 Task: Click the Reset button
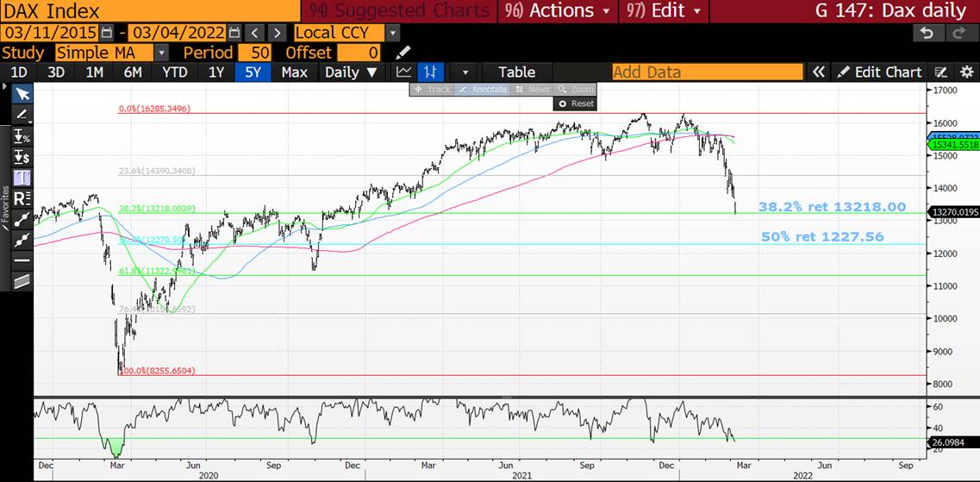[575, 103]
